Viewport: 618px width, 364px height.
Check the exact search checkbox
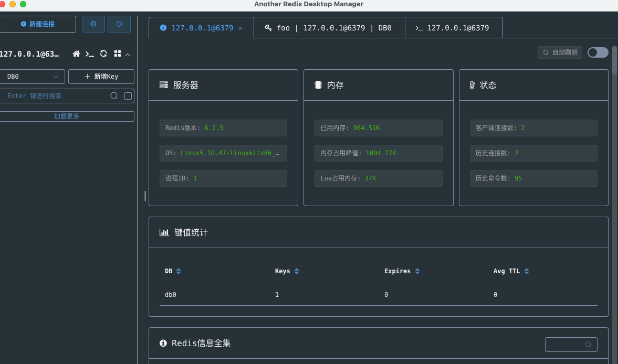[x=128, y=96]
